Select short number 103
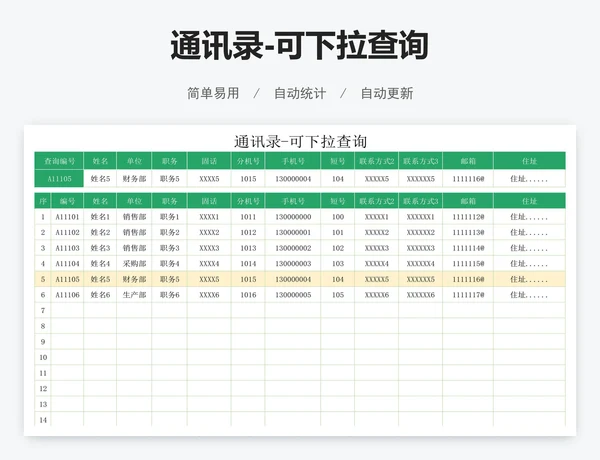The width and height of the screenshot is (600, 460). click(338, 264)
